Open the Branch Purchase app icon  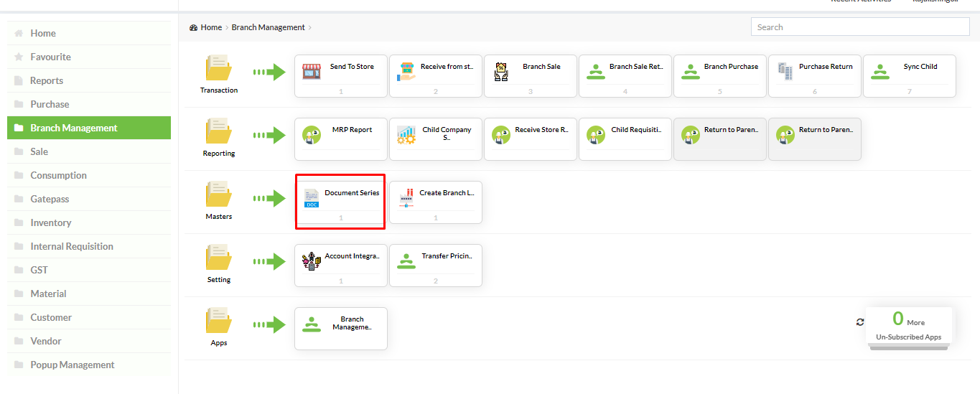[x=691, y=71]
